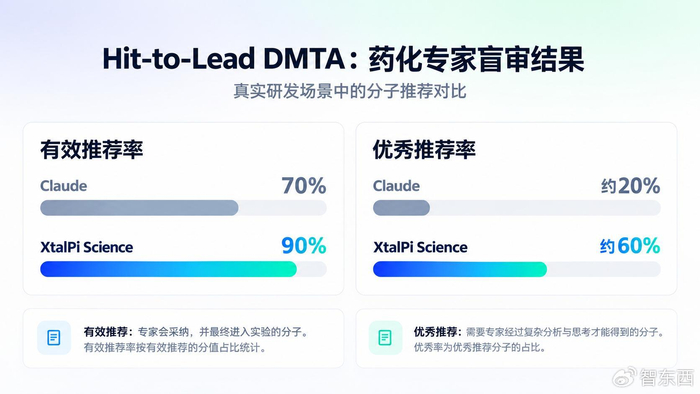This screenshot has height=394, width=700.
Task: Click the blue 90% value
Action: [304, 245]
